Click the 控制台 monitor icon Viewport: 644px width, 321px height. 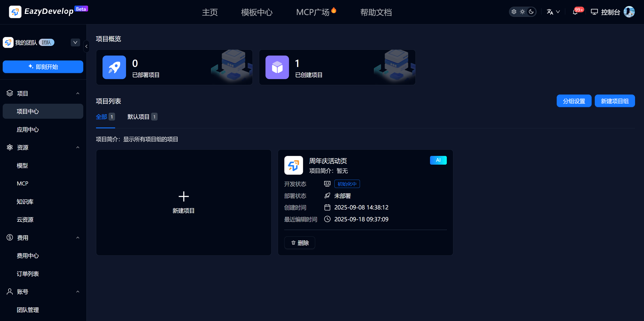(x=594, y=11)
